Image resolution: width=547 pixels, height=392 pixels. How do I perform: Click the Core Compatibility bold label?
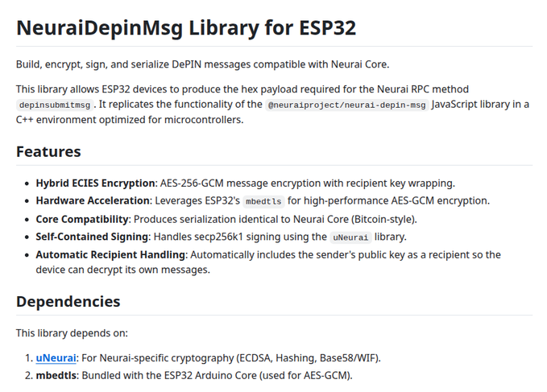click(x=81, y=219)
